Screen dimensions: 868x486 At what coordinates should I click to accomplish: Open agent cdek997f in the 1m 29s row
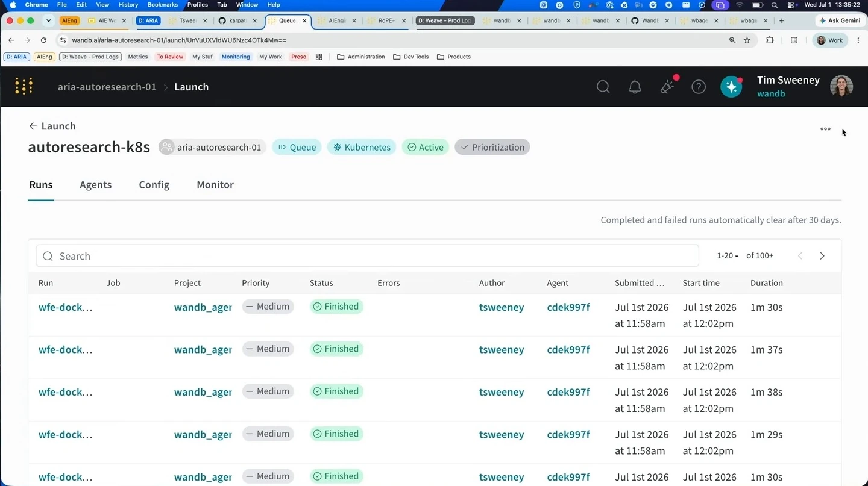tap(568, 434)
